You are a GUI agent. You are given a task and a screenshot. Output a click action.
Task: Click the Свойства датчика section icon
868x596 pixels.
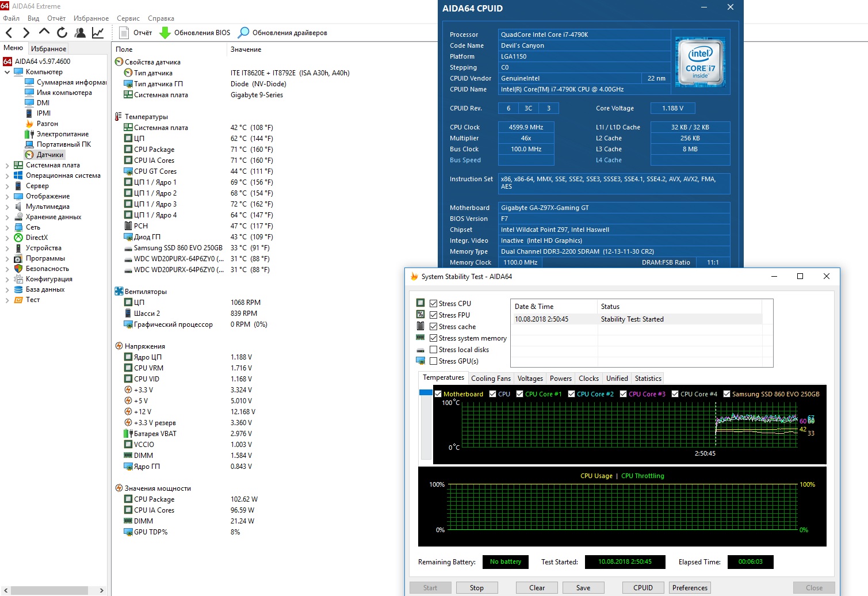[119, 62]
